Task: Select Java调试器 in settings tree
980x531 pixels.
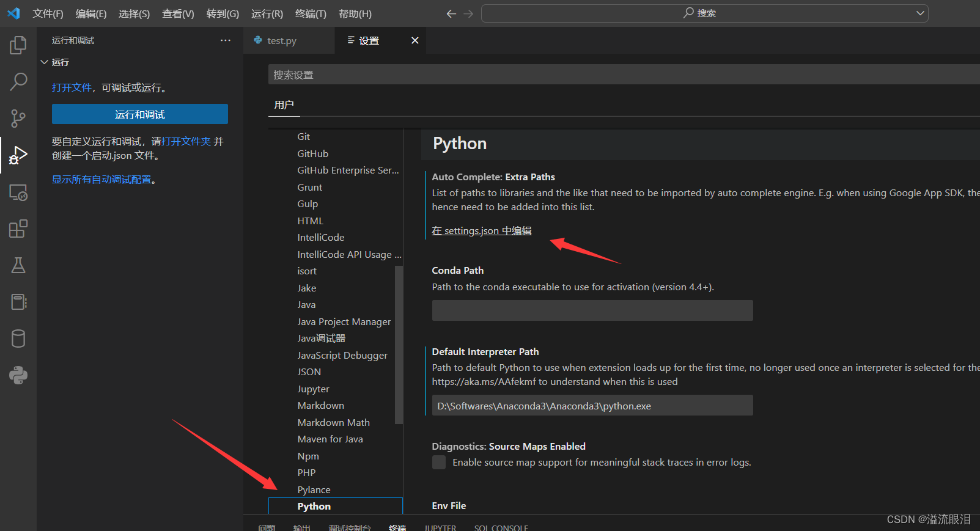Action: (322, 338)
